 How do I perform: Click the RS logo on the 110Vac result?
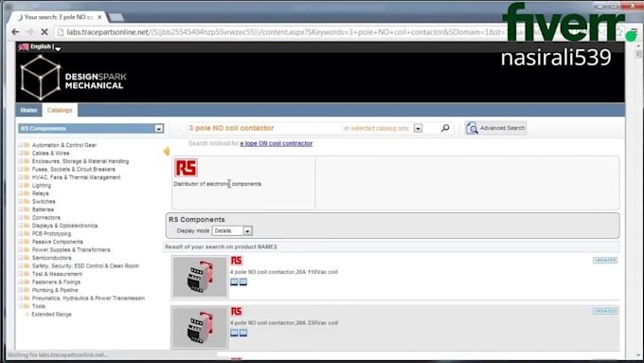(237, 261)
